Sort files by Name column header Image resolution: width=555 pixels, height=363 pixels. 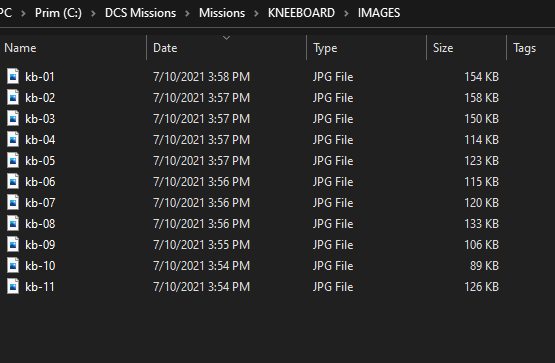[x=20, y=48]
